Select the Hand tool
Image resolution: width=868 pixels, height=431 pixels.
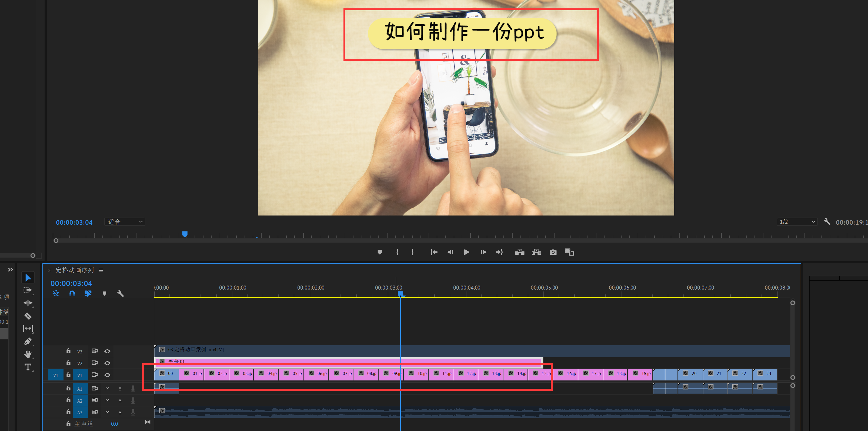click(28, 354)
